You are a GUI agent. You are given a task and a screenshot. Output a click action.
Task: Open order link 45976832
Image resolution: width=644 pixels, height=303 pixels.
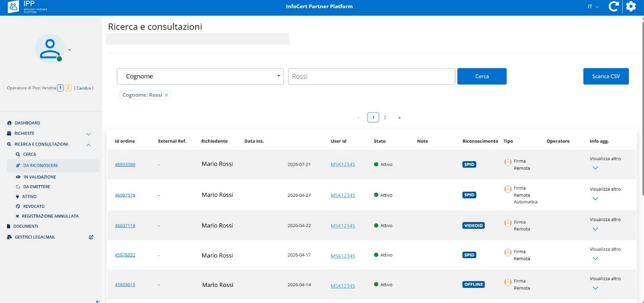coord(125,255)
